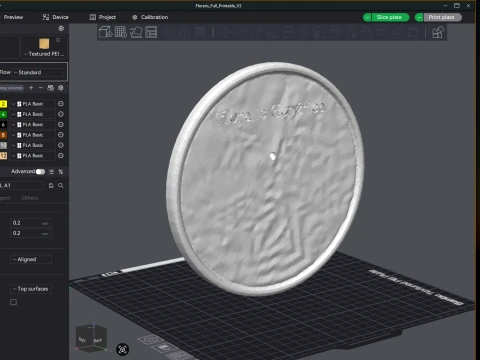The height and width of the screenshot is (360, 480).
Task: Open the Flow Standard dropdown
Action: pos(38,72)
